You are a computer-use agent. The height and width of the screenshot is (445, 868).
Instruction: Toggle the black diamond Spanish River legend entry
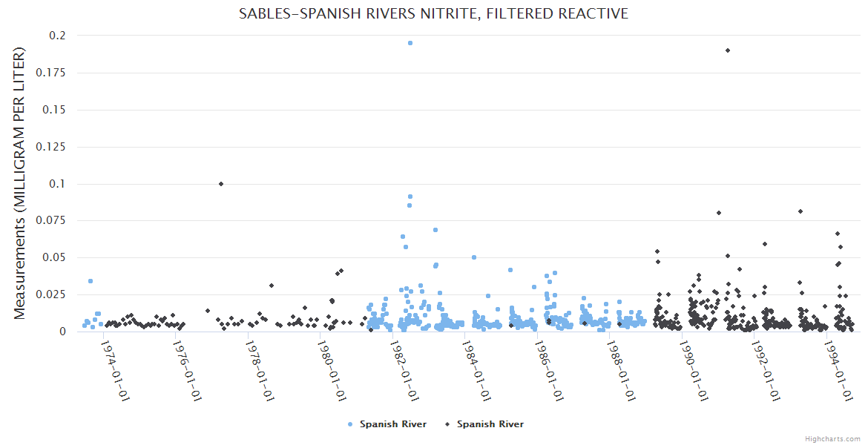tap(490, 424)
